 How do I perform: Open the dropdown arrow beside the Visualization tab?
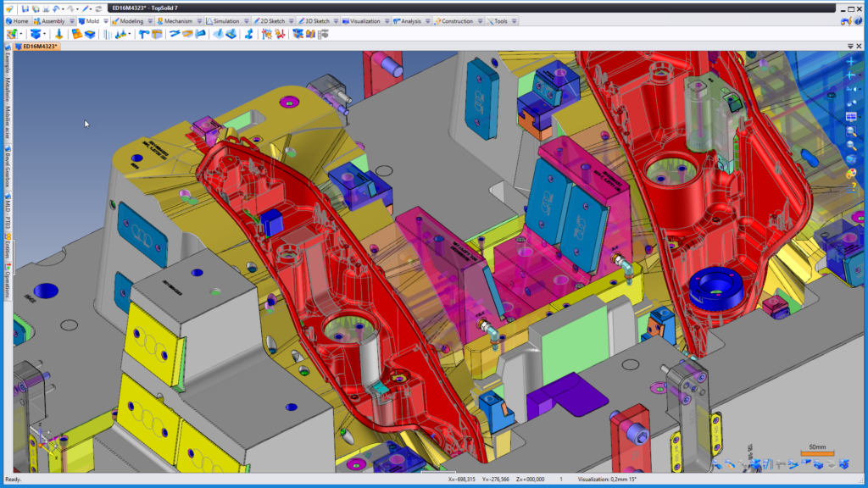tap(387, 21)
